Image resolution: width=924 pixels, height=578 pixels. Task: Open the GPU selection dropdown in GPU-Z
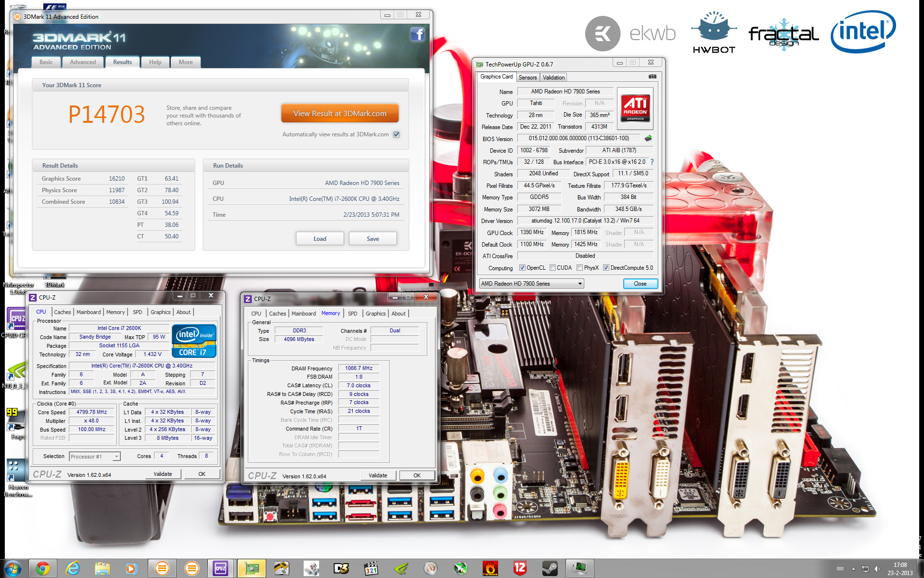point(531,284)
